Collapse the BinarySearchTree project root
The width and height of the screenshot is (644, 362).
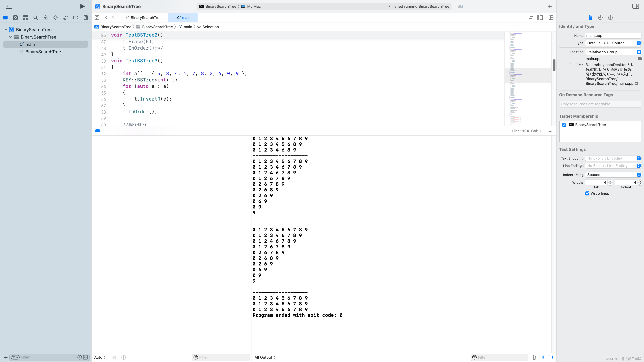(6, 29)
